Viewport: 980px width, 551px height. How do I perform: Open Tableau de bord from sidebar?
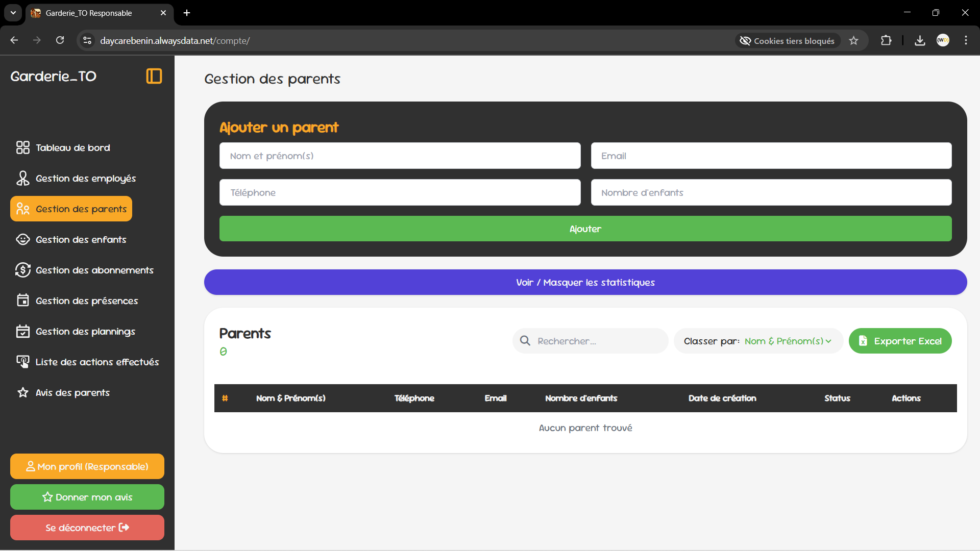pos(72,147)
